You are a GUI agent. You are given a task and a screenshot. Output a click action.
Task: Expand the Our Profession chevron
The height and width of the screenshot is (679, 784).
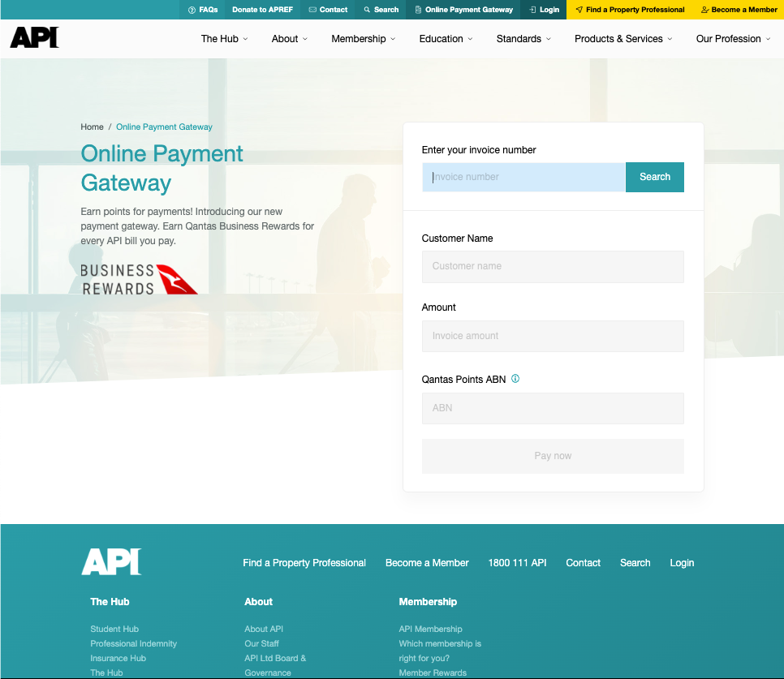point(768,39)
